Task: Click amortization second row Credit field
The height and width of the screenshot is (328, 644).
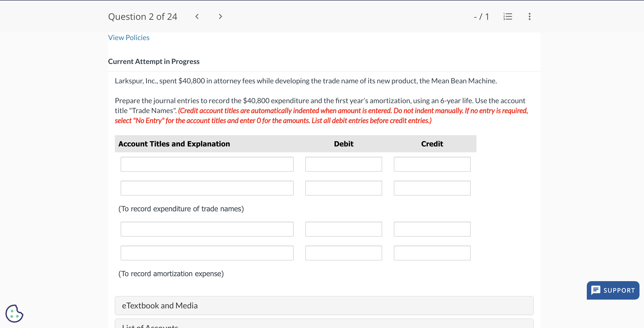Action: (432, 253)
